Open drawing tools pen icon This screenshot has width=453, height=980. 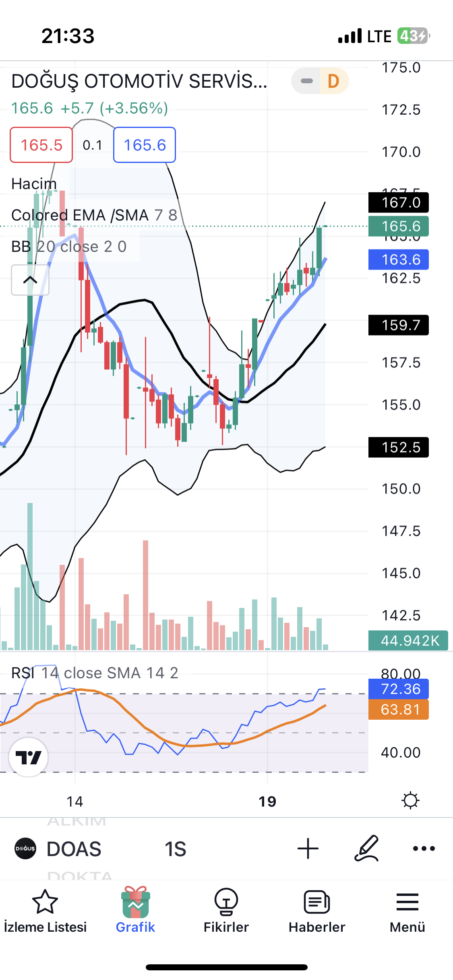coord(366,848)
